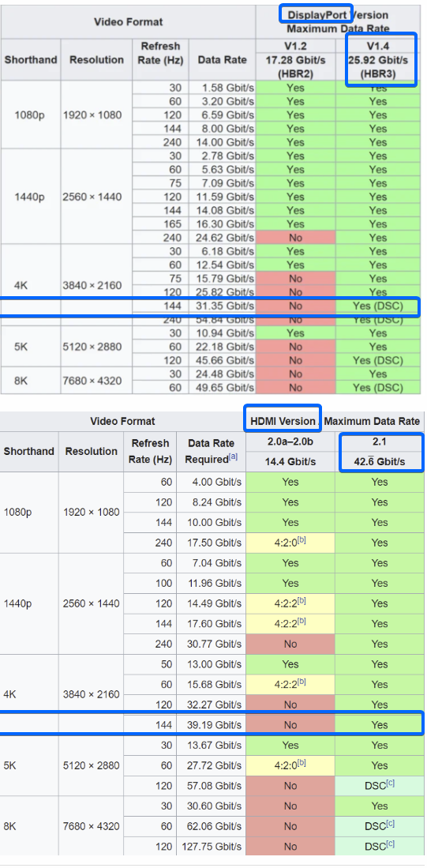The width and height of the screenshot is (427, 868).
Task: Select the '5.63 Gbit/s' cell
Action: [x=222, y=169]
